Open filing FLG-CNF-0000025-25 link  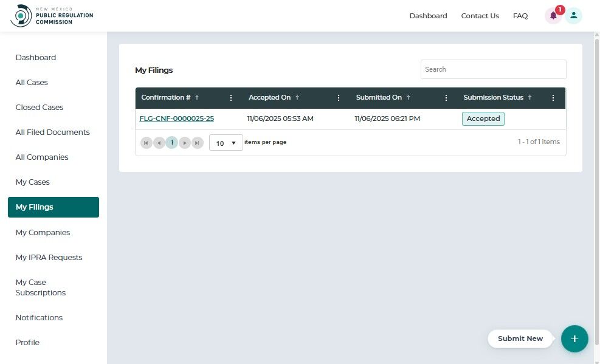click(x=176, y=118)
